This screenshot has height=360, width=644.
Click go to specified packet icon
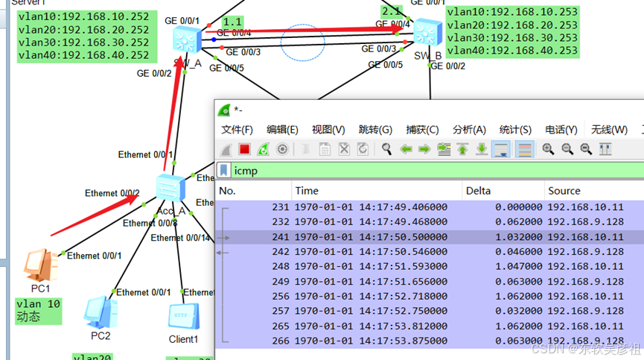pyautogui.click(x=444, y=149)
